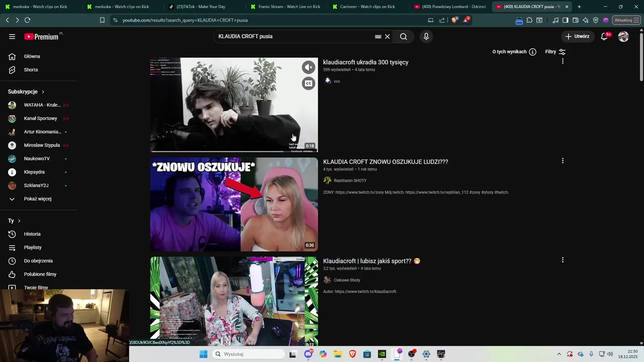Toggle captions on the first video preview
The width and height of the screenshot is (644, 362).
pos(308,83)
